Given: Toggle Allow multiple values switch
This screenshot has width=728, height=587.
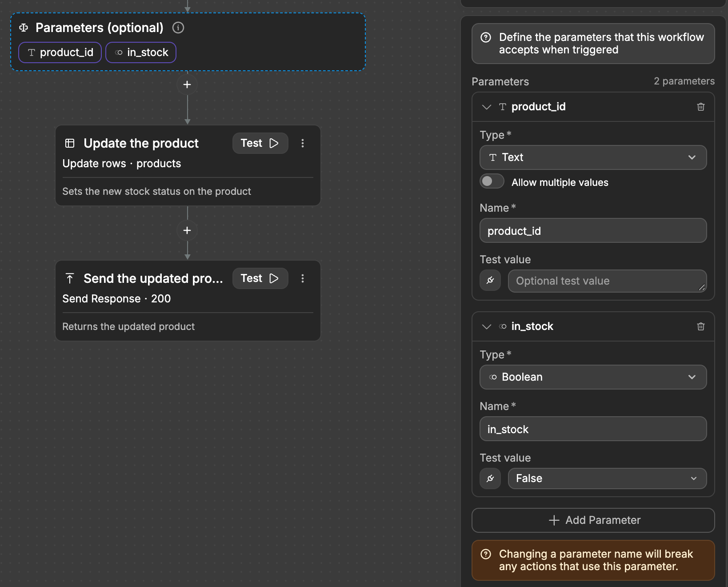Looking at the screenshot, I should pyautogui.click(x=492, y=181).
